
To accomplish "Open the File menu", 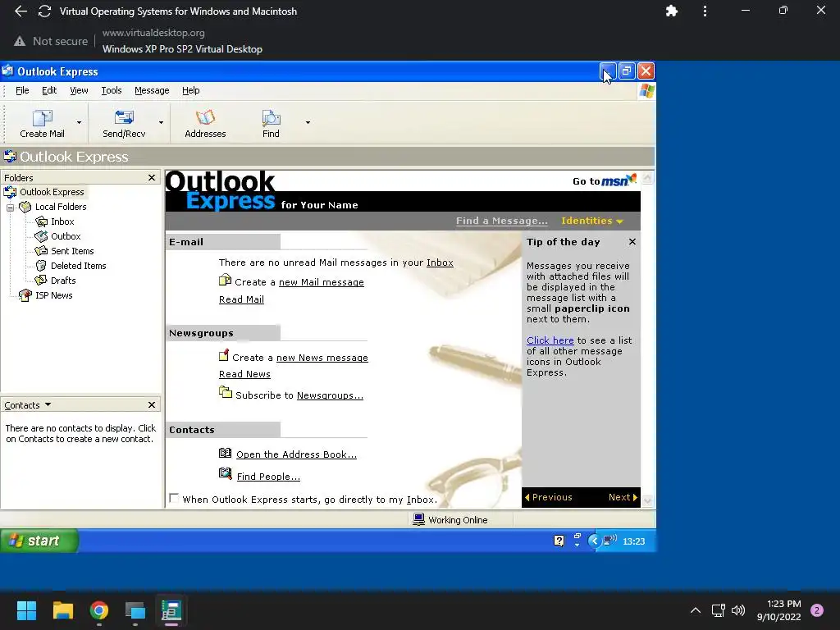I will [x=22, y=90].
